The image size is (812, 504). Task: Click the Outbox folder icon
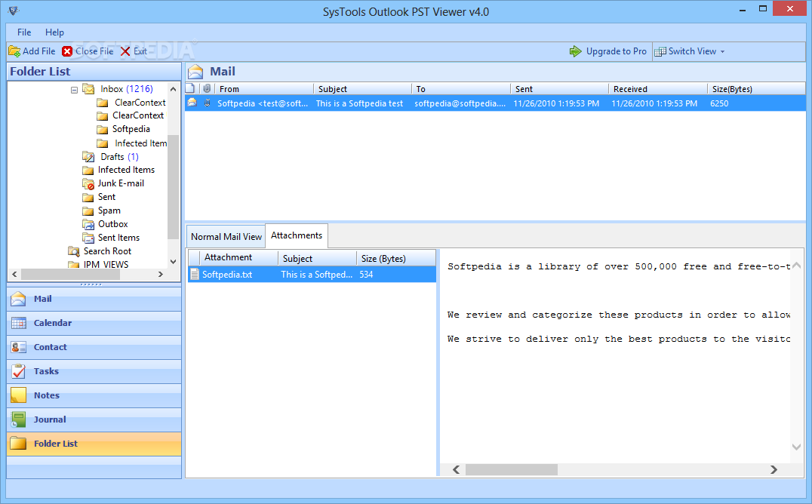click(x=88, y=224)
